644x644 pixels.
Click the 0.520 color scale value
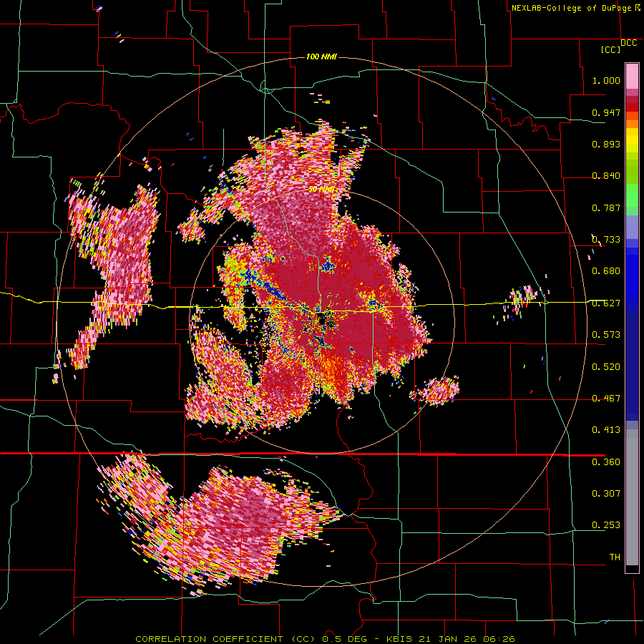606,367
